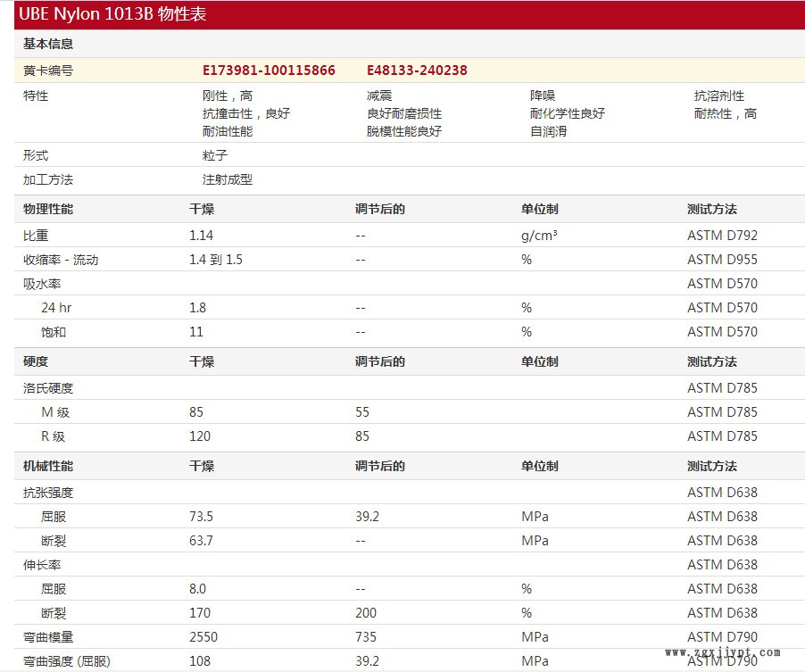Click the "M 级" row label
This screenshot has height=672, width=805.
click(55, 412)
